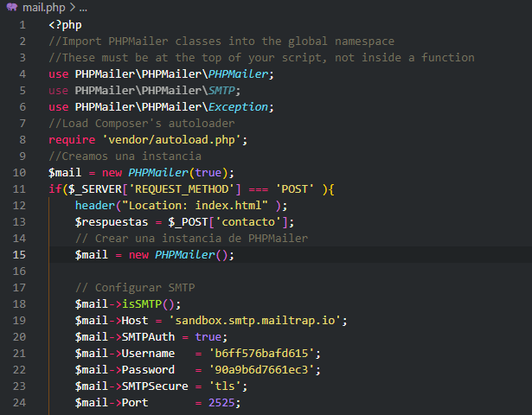The image size is (532, 415).
Task: Click the Port property on line 24
Action: pyautogui.click(x=135, y=402)
